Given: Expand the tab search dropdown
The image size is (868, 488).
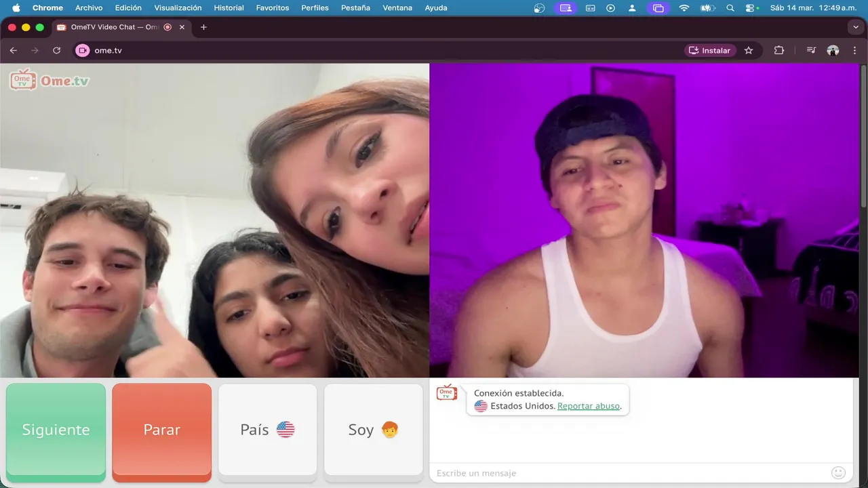Looking at the screenshot, I should click(854, 27).
